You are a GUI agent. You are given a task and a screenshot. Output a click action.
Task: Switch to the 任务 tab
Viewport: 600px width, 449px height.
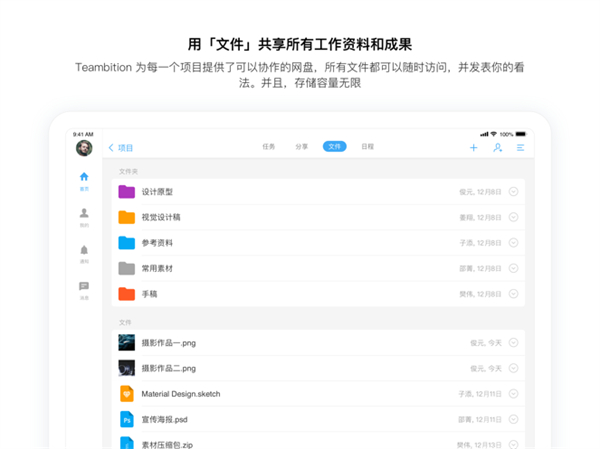tap(269, 147)
